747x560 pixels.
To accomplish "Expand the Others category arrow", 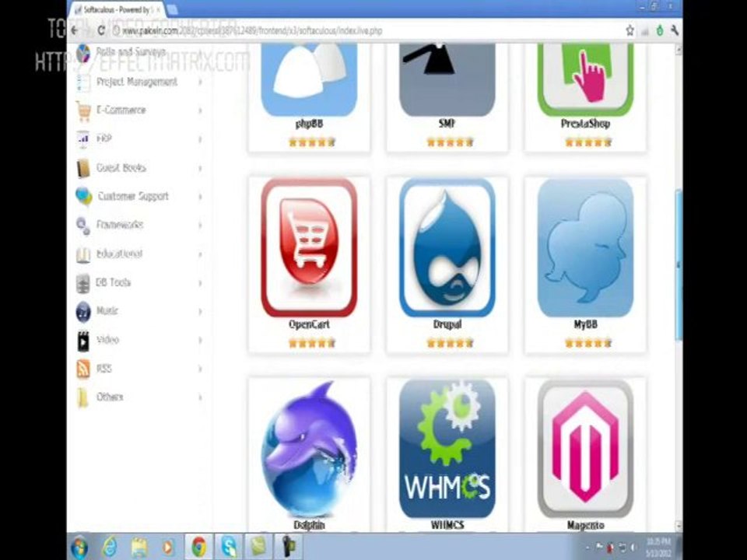I will (x=200, y=397).
